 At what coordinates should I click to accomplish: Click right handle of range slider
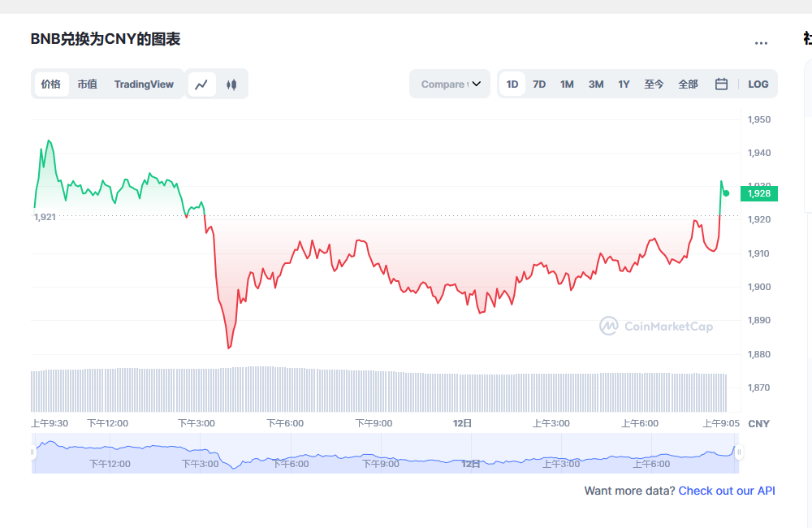739,452
